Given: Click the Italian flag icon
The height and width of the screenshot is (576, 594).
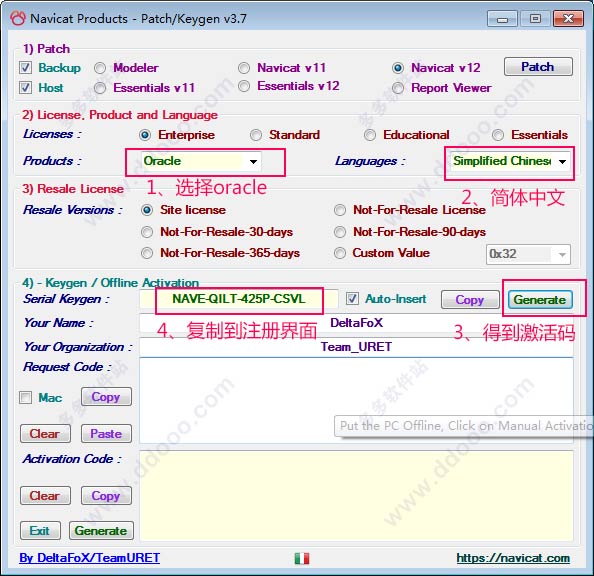Looking at the screenshot, I should tap(302, 558).
